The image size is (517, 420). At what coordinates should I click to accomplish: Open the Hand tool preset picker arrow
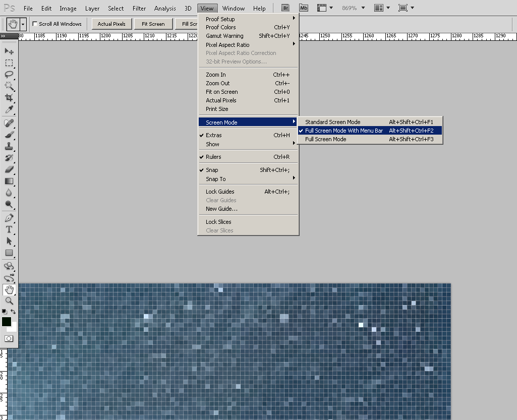(23, 24)
